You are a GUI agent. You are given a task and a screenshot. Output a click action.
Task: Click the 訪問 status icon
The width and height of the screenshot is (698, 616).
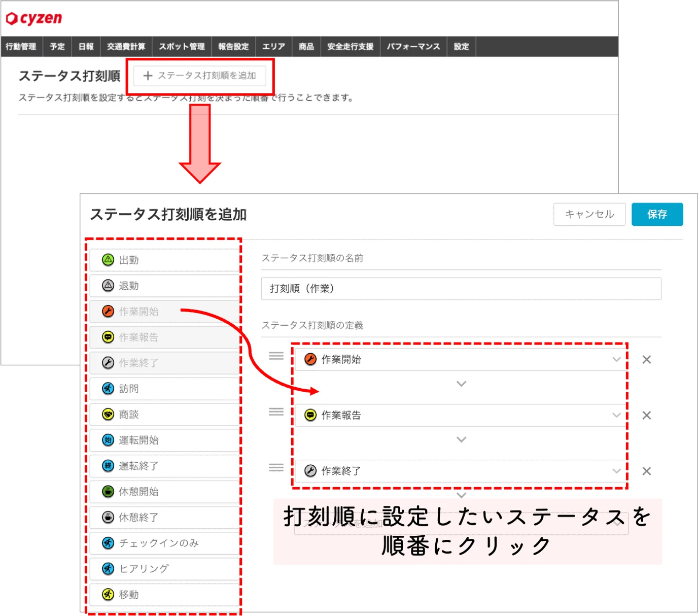(x=108, y=389)
